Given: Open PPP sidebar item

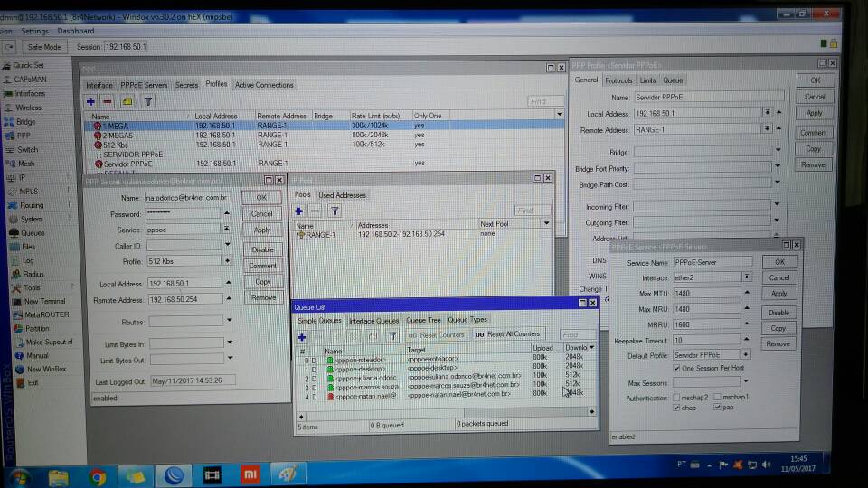Looking at the screenshot, I should (23, 136).
